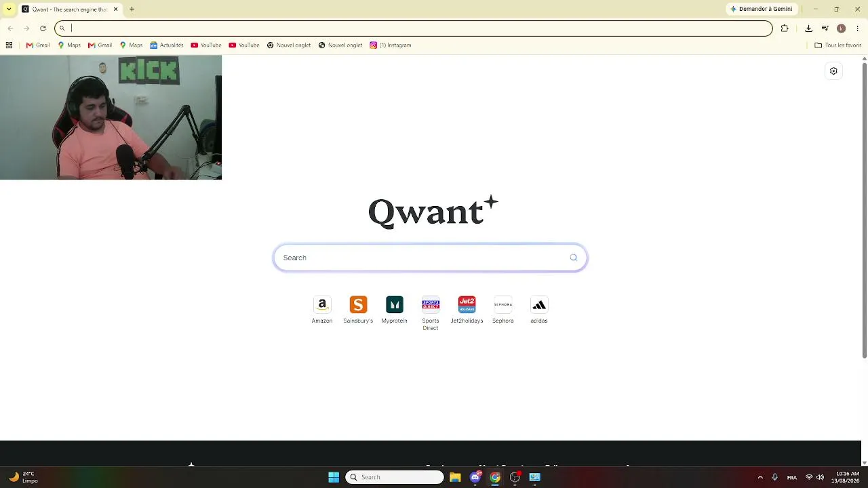Viewport: 868px width, 488px height.
Task: Go back to the previous page
Action: tap(10, 28)
